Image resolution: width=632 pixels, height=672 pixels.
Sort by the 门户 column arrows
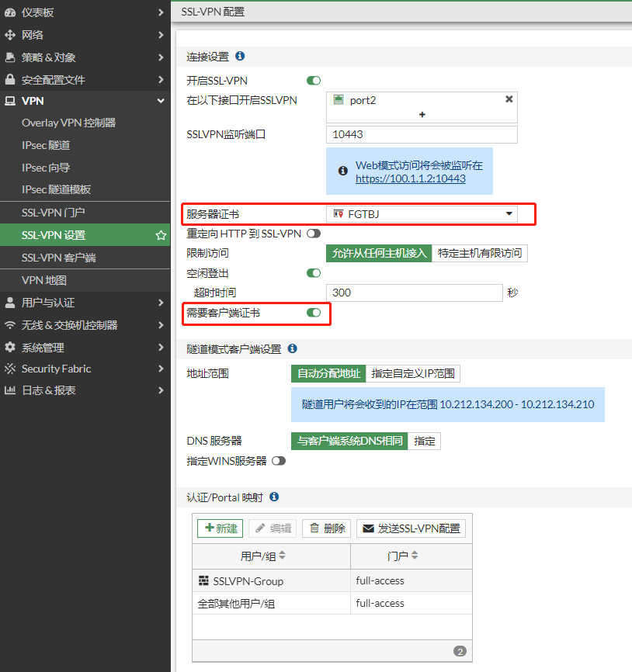pyautogui.click(x=414, y=556)
